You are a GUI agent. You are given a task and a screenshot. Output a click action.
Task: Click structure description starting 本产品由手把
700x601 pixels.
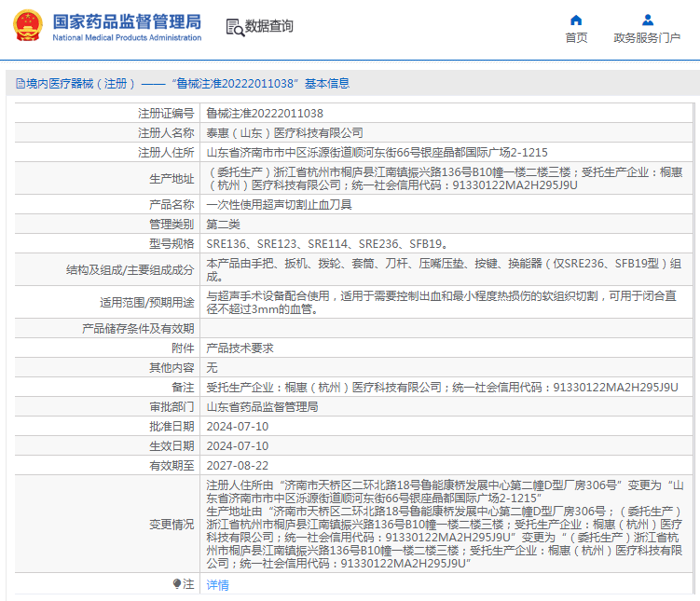[444, 270]
